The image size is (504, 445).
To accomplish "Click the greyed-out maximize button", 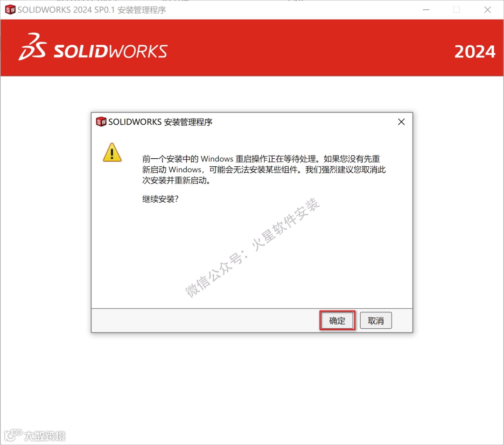I will [456, 10].
